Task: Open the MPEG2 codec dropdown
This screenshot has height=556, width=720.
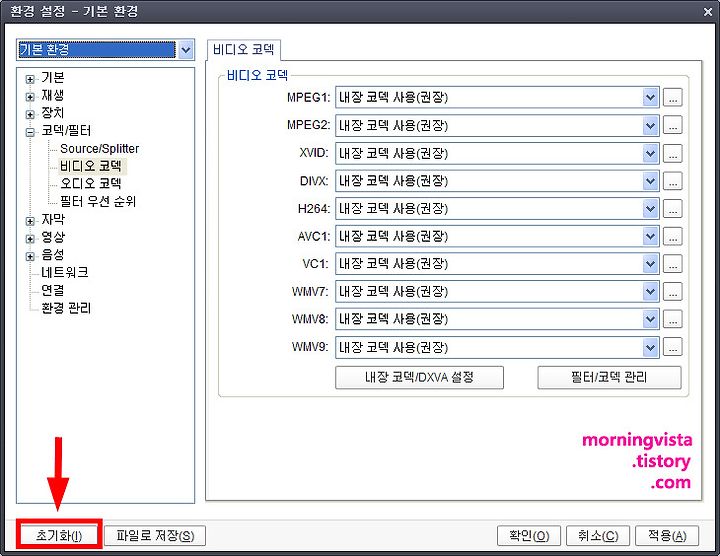Action: pos(497,125)
